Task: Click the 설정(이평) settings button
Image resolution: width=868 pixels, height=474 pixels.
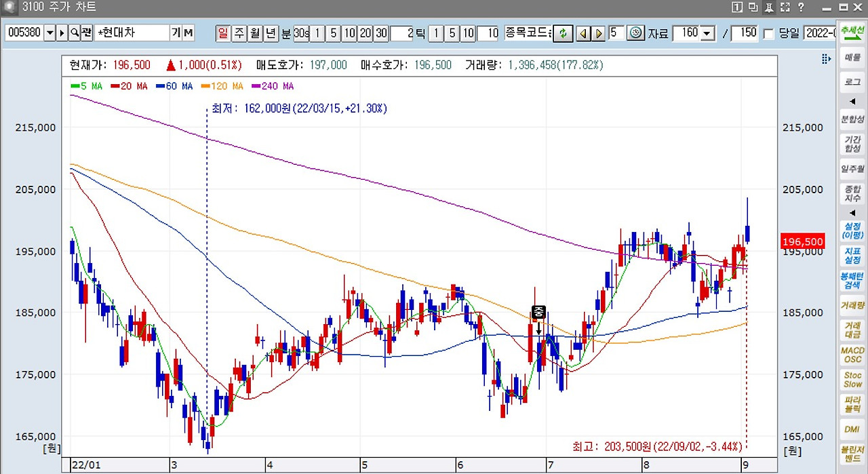Action: coord(852,230)
